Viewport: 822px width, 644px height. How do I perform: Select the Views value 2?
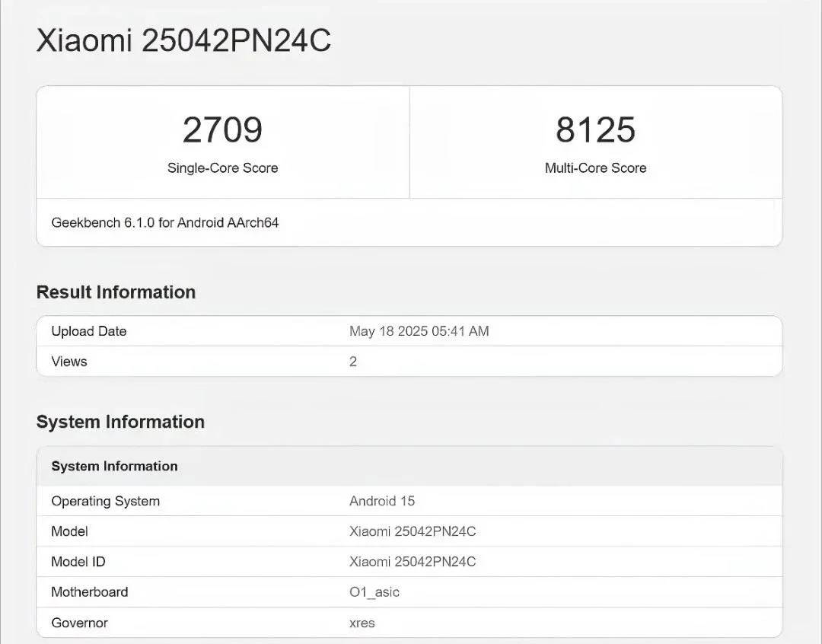[353, 362]
